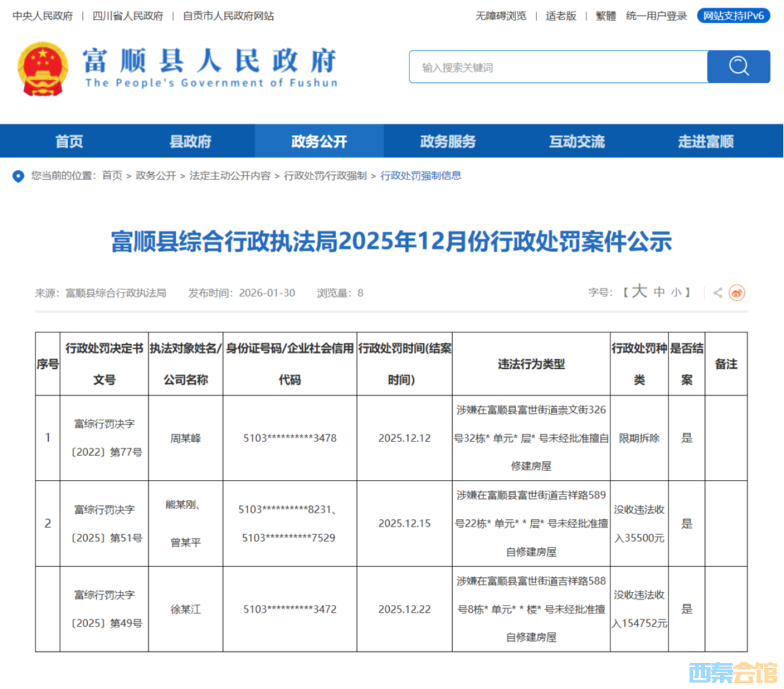Open the 政务公开 navigation tab
Viewport: 784px width, 689px height.
[319, 142]
